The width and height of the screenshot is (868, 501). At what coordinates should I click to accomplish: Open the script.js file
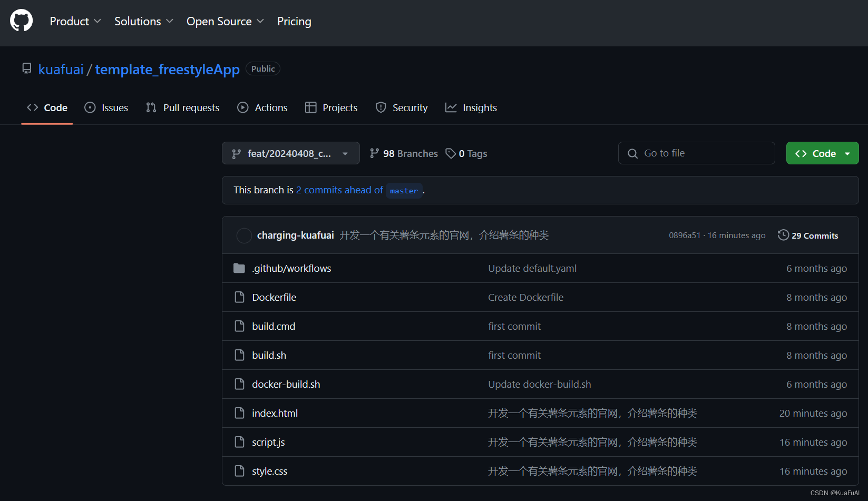pyautogui.click(x=268, y=442)
